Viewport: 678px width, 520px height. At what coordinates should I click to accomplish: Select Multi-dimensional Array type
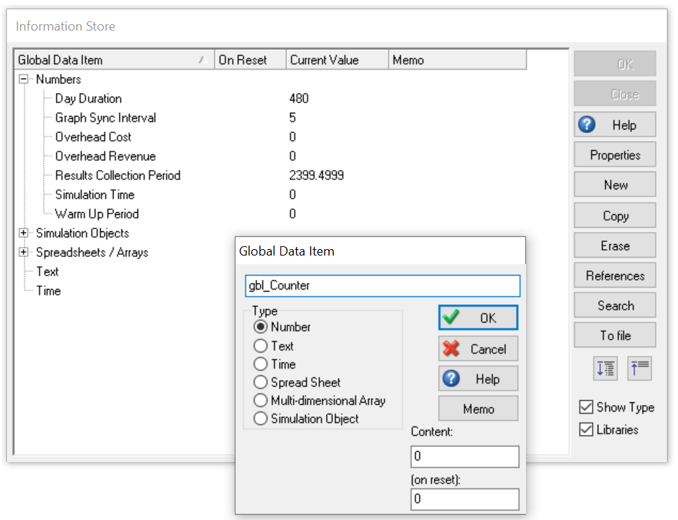tap(261, 400)
